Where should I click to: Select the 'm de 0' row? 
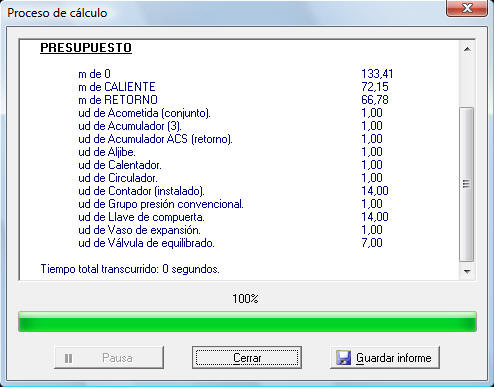click(x=236, y=74)
